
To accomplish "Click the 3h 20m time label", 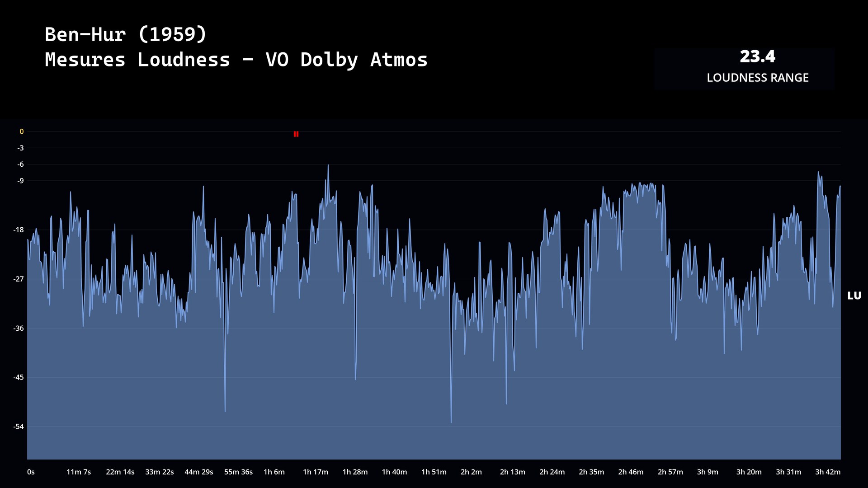I will [x=749, y=472].
